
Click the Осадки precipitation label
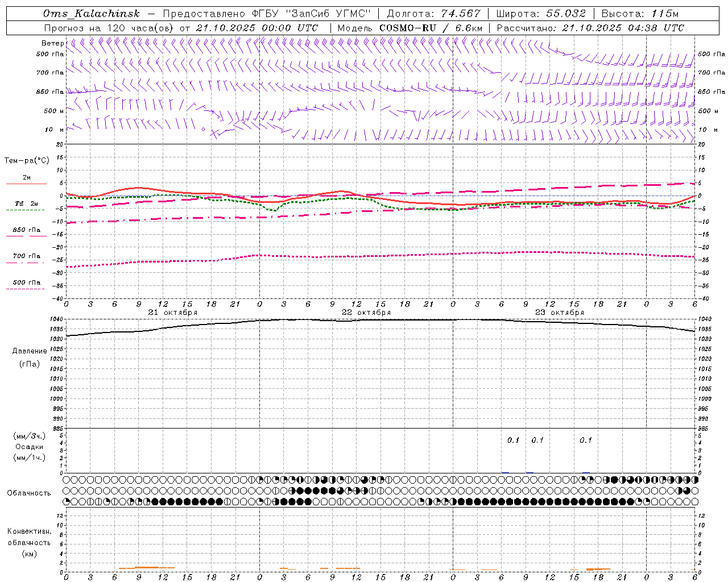pyautogui.click(x=30, y=447)
